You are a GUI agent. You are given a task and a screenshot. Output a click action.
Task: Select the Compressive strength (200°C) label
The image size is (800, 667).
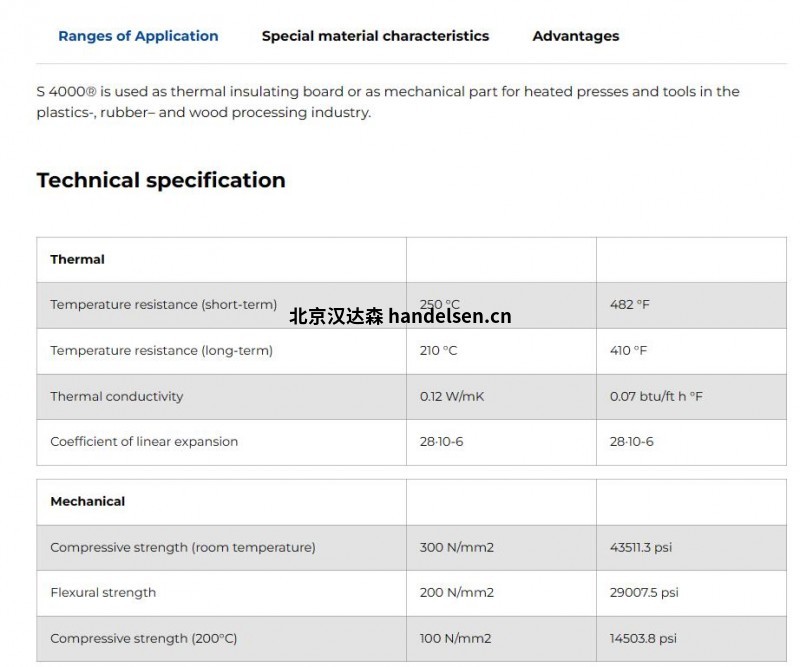pos(144,638)
